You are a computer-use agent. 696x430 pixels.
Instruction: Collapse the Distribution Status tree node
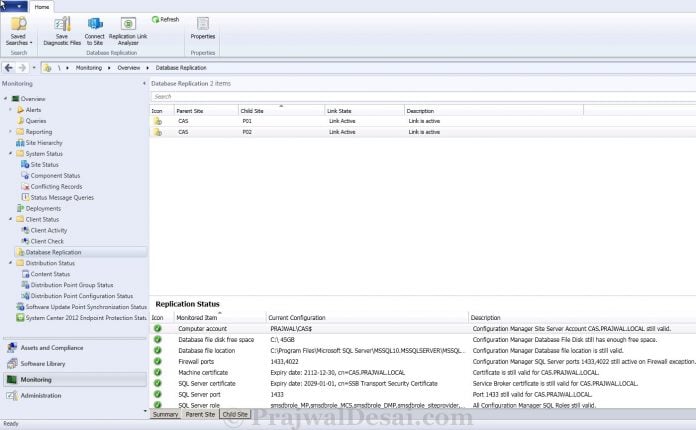click(11, 263)
